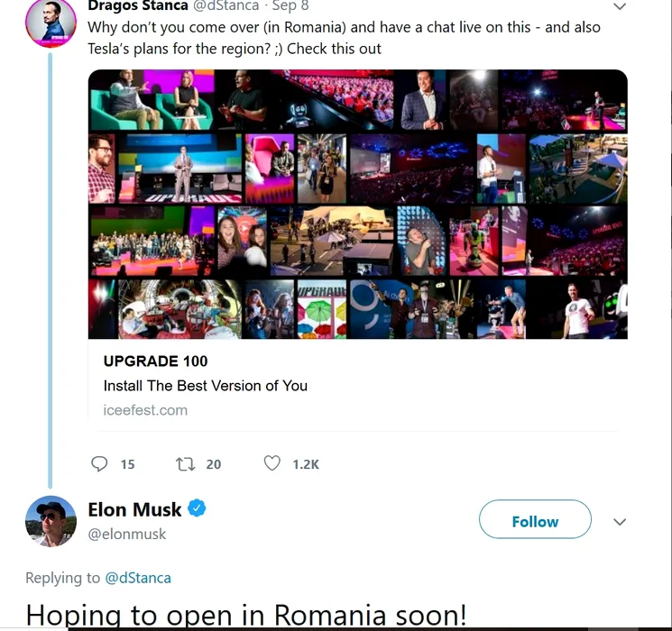Viewport: 672px width, 631px height.
Task: Open Elon Musk's profile picture
Action: pyautogui.click(x=51, y=522)
